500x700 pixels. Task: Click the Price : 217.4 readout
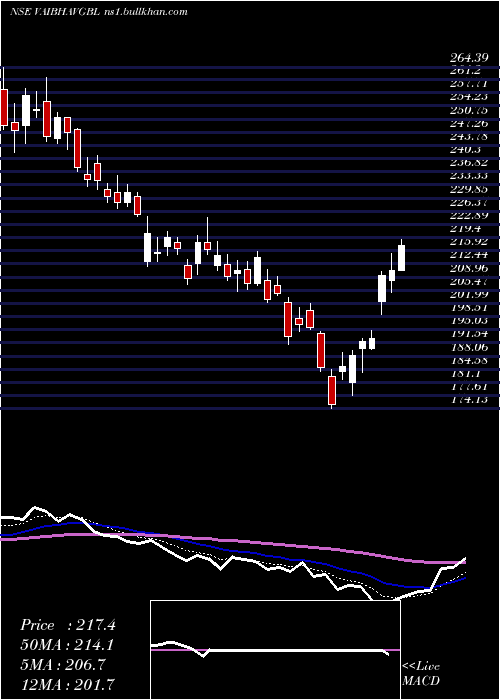(x=68, y=625)
